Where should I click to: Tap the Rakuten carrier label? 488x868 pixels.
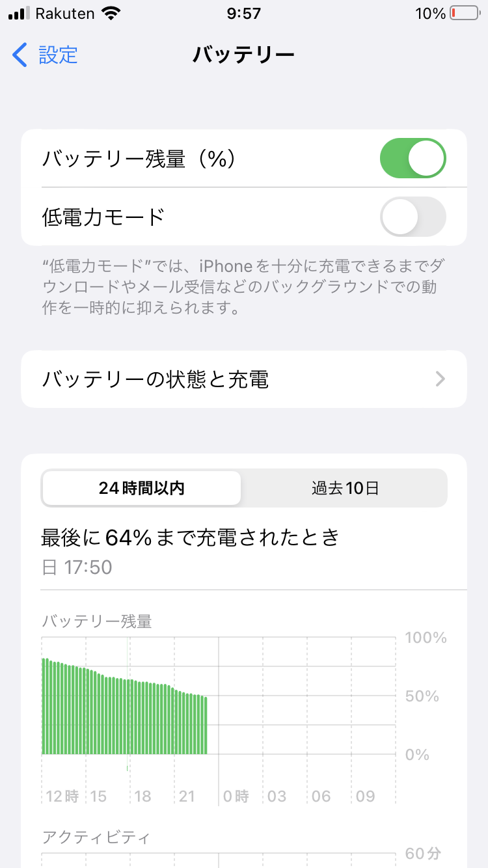click(65, 14)
